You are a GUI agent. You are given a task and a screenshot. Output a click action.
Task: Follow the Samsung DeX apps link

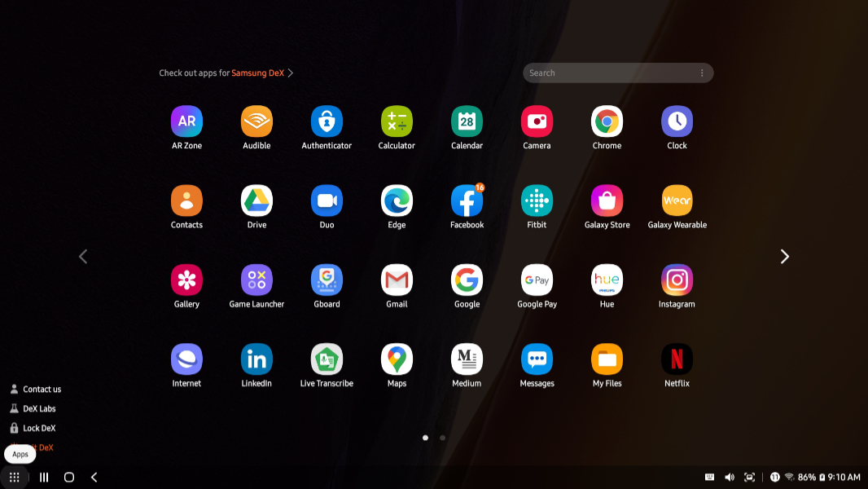tap(258, 73)
